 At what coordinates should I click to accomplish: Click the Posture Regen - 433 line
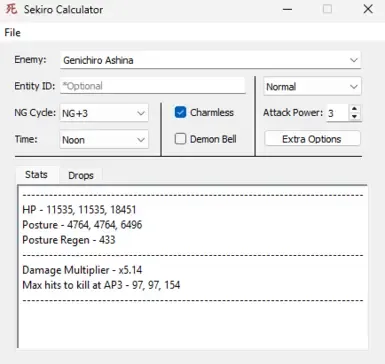[x=69, y=240]
